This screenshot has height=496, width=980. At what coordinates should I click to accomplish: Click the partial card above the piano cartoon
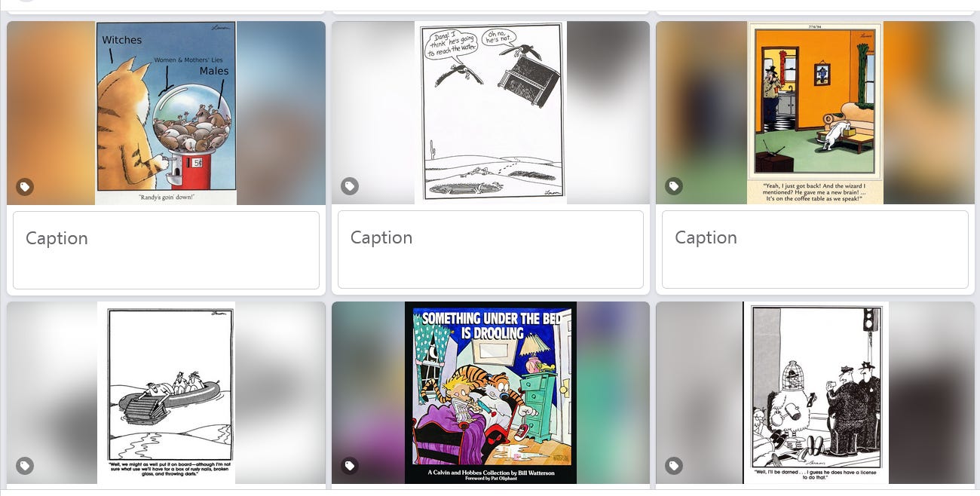(x=491, y=6)
